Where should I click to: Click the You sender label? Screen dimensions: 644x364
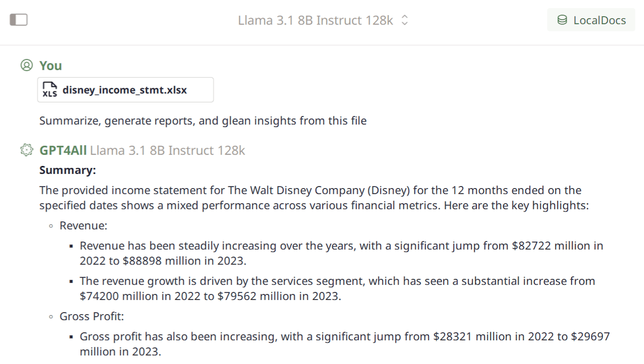50,66
